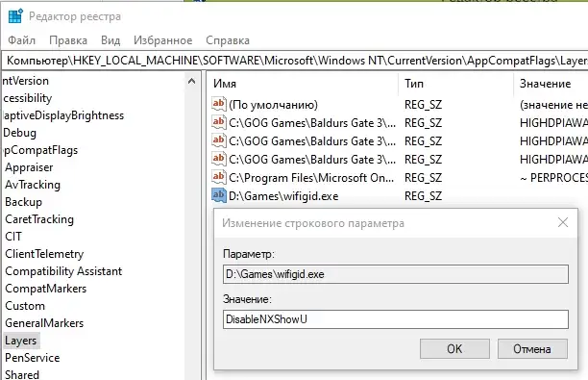This screenshot has width=588, height=380.
Task: Click REG_SZ type of wifigid.exe row
Action: (x=423, y=196)
